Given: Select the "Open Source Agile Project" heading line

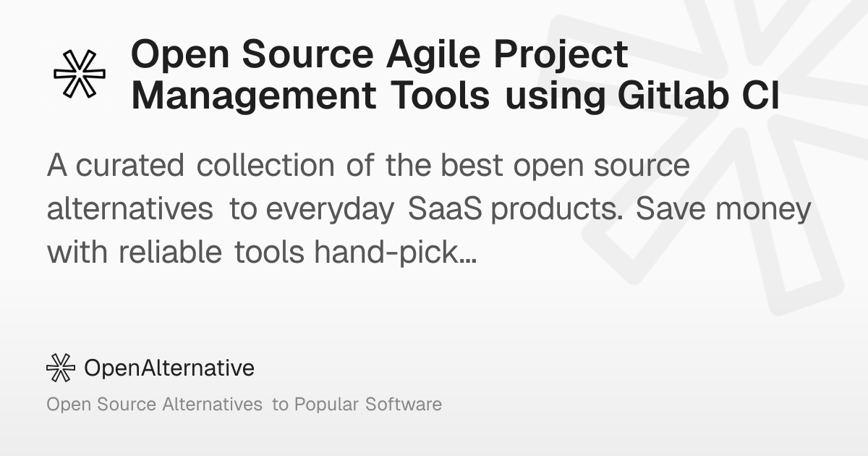Looking at the screenshot, I should (x=379, y=54).
